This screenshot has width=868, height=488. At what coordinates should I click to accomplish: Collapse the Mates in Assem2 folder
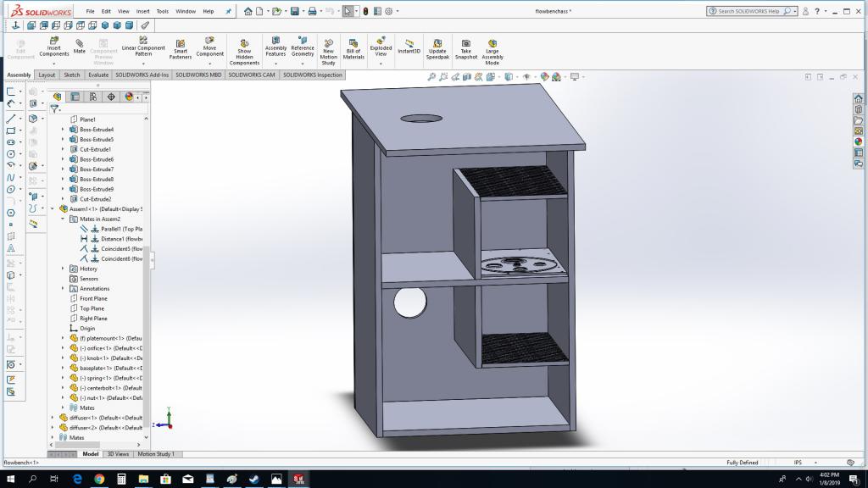point(63,219)
